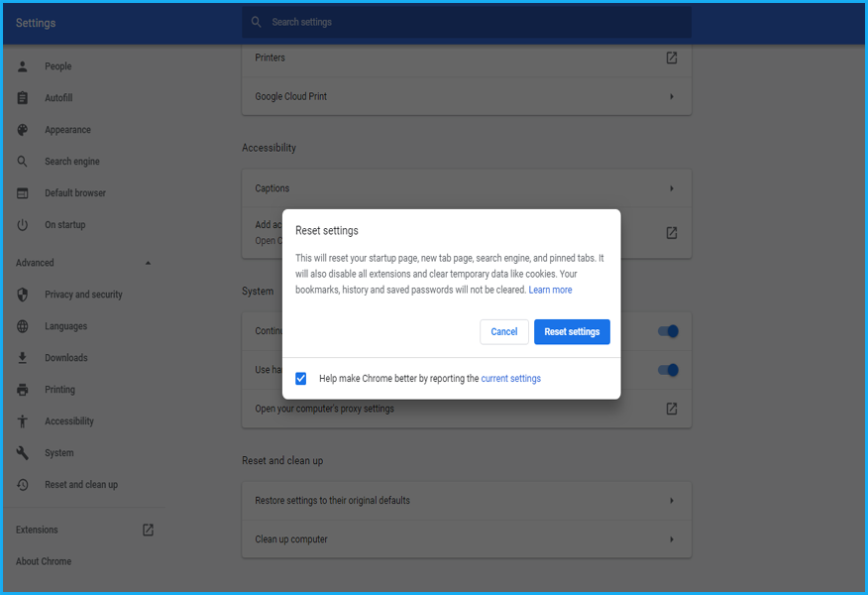Select the Languages globe icon
This screenshot has height=595, width=868.
click(x=23, y=326)
